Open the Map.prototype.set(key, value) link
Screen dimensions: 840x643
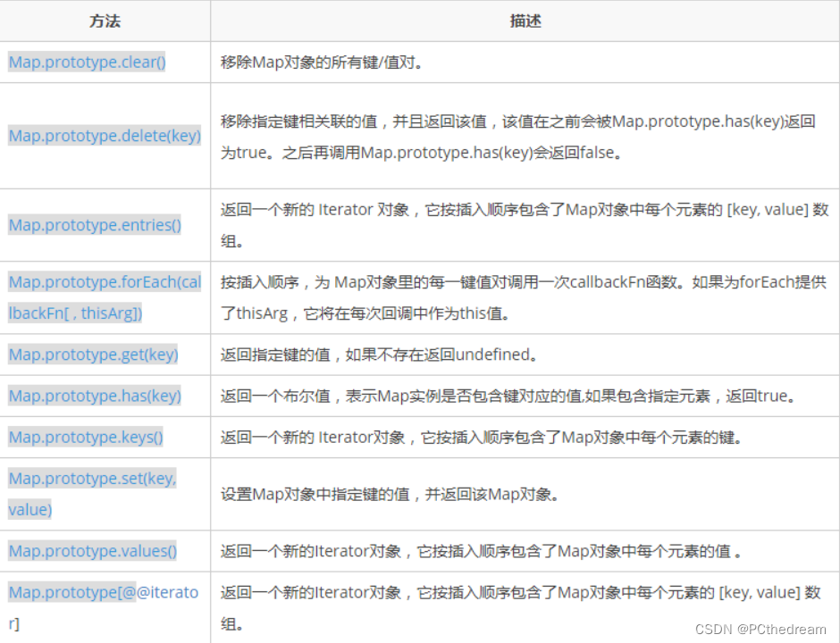click(92, 494)
